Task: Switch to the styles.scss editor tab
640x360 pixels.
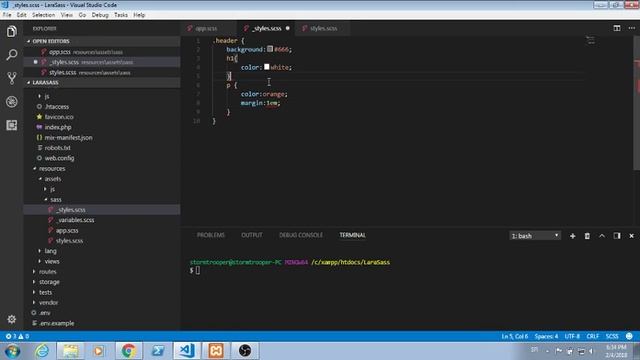Action: (323, 28)
